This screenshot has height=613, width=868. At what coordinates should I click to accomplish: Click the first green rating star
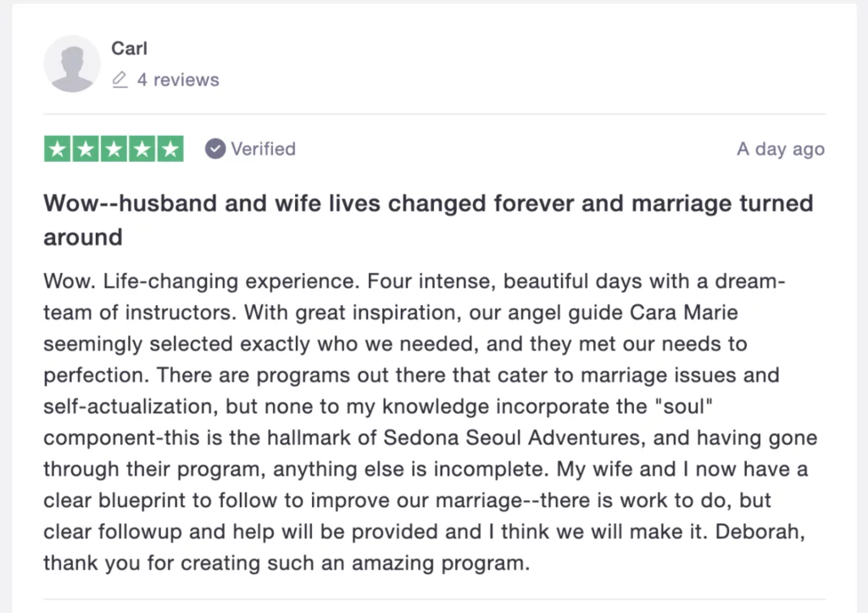click(x=57, y=149)
